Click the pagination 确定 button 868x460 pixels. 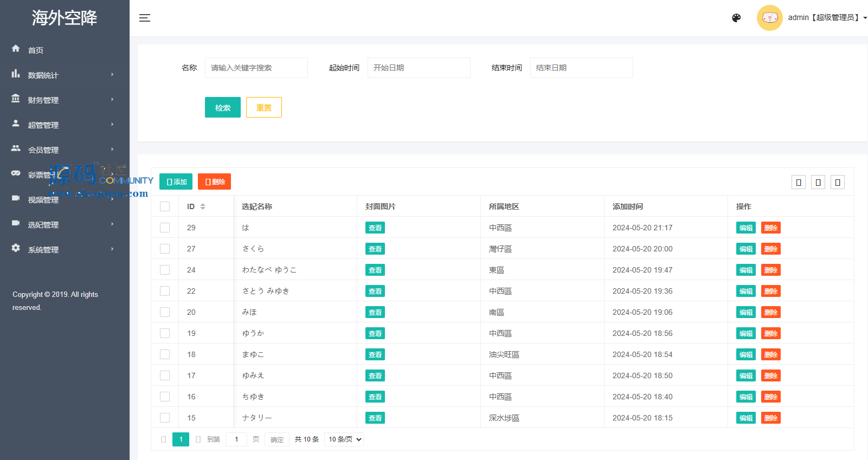click(x=277, y=439)
